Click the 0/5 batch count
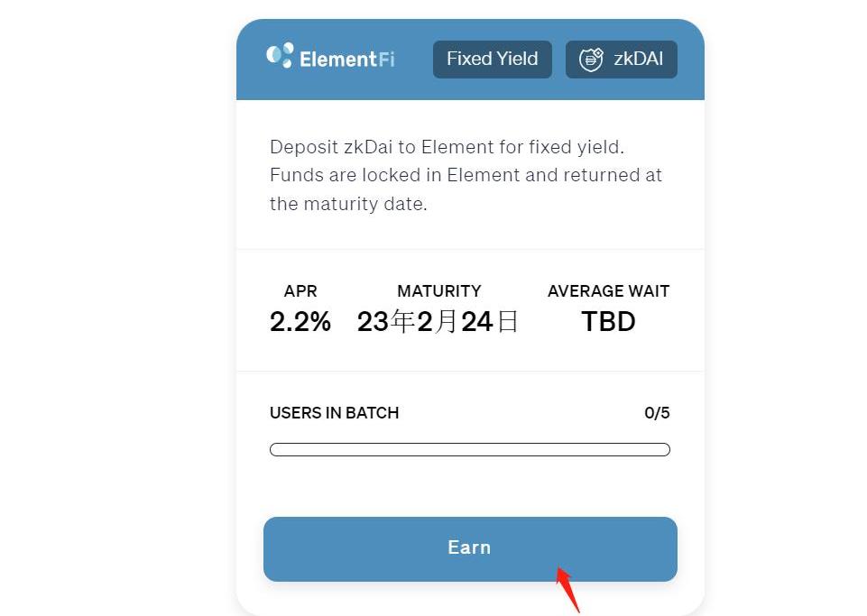The height and width of the screenshot is (616, 867). (x=657, y=413)
